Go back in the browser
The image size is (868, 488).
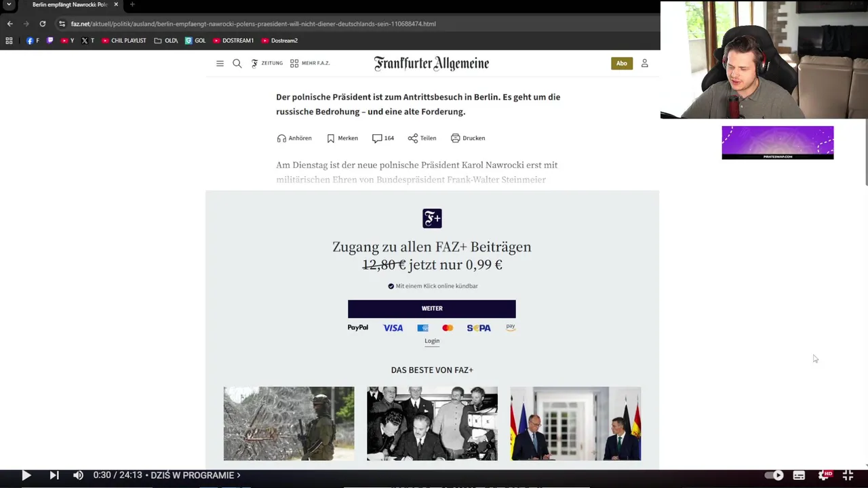tap(9, 24)
